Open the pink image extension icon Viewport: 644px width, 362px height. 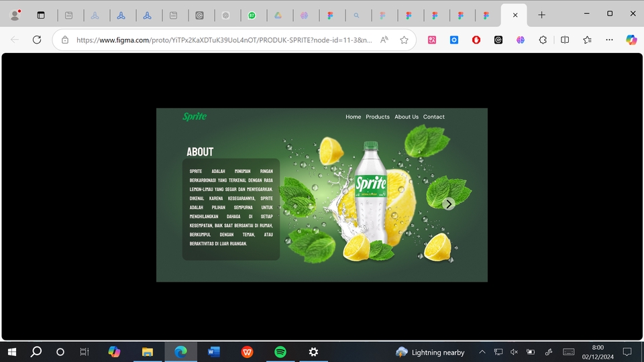431,40
